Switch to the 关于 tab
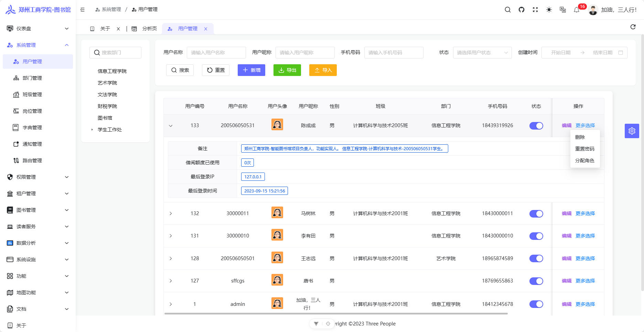Image resolution: width=644 pixels, height=332 pixels. (x=105, y=29)
